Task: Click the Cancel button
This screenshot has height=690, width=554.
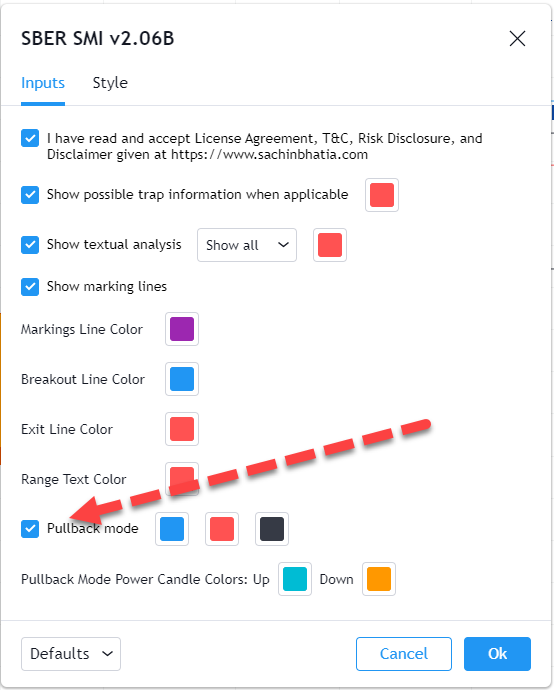Action: (404, 654)
